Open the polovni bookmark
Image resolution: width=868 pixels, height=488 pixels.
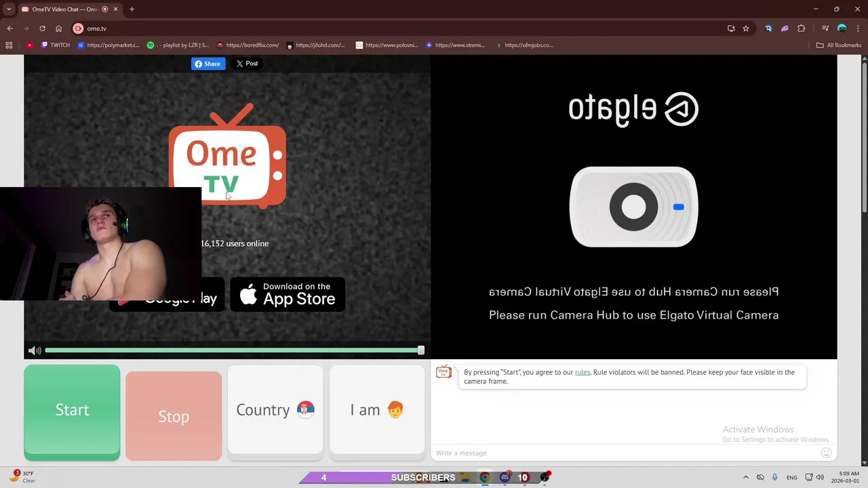(x=387, y=45)
